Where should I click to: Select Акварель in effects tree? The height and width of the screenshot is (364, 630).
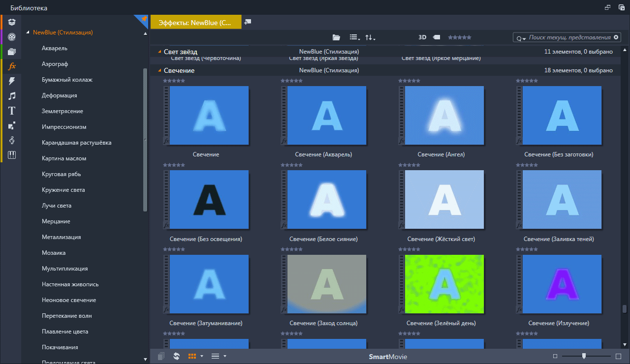[55, 48]
